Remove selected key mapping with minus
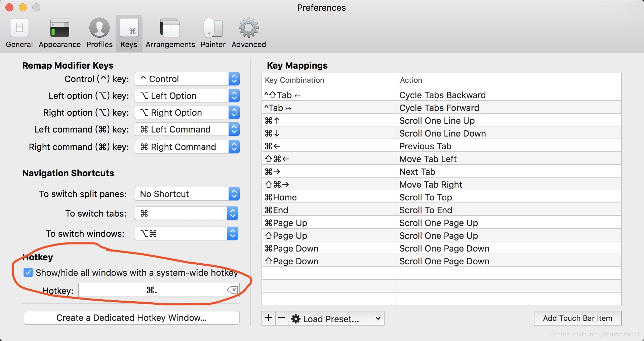The image size is (644, 341). click(282, 318)
